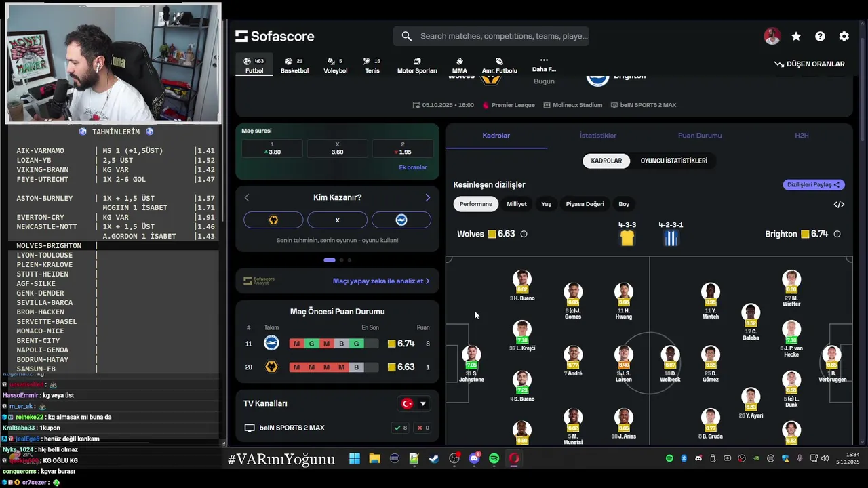Open Discord from the taskbar
The height and width of the screenshot is (488, 868).
click(474, 459)
